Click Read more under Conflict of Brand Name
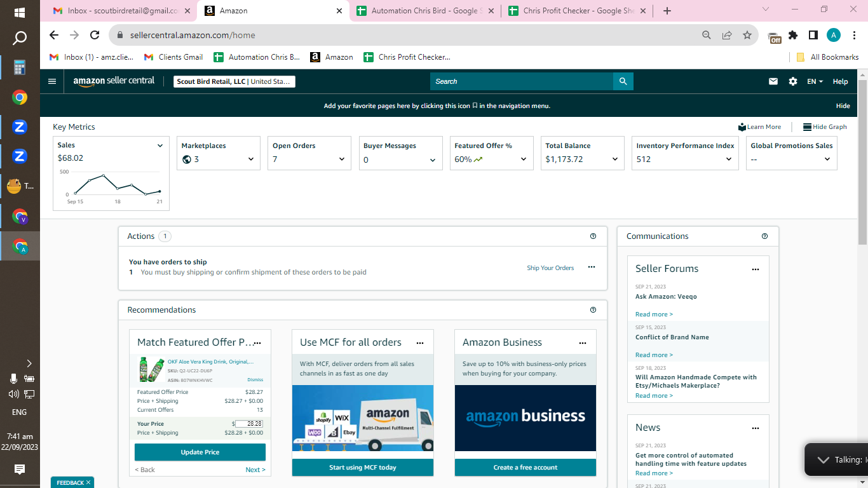 (x=654, y=355)
